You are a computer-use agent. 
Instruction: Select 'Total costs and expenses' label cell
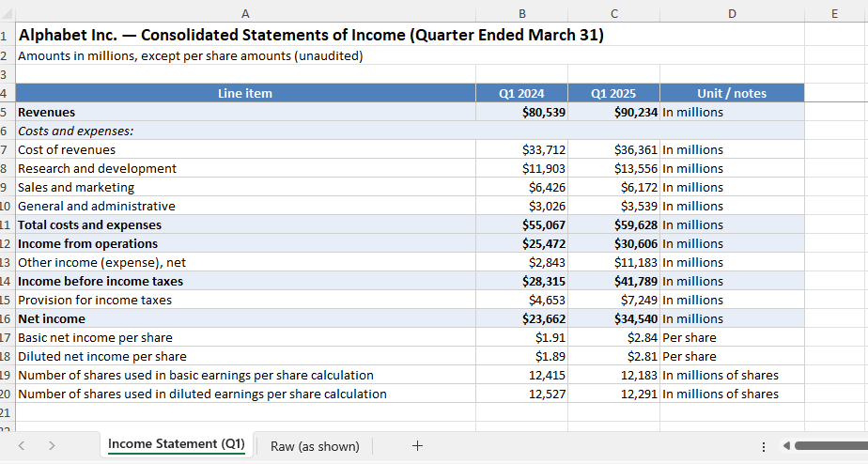pyautogui.click(x=245, y=224)
